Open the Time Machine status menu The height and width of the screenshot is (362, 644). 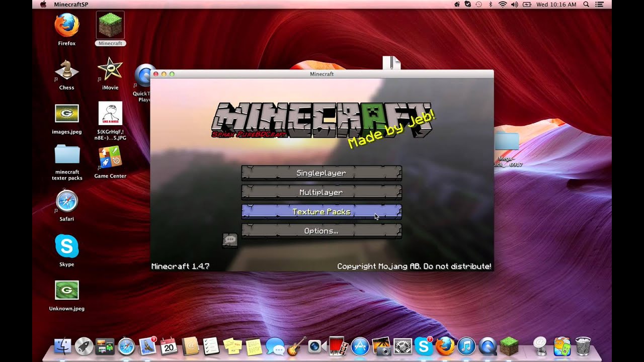[479, 5]
